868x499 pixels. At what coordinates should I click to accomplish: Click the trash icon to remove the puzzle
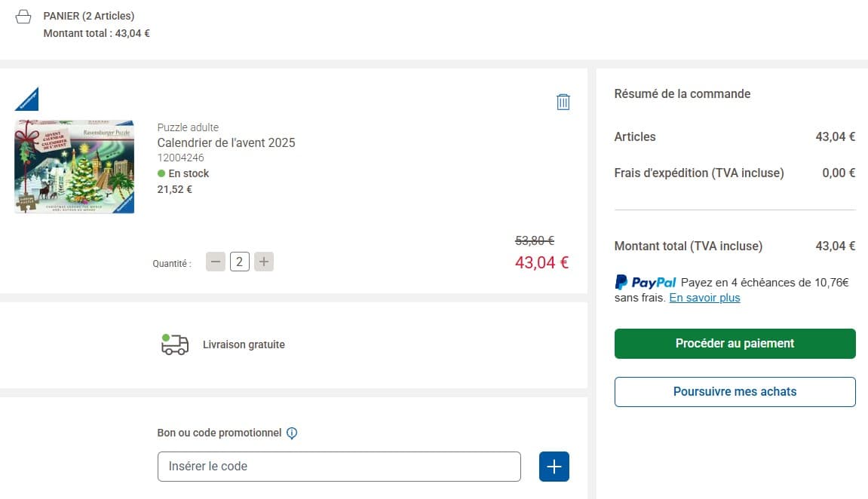click(563, 101)
